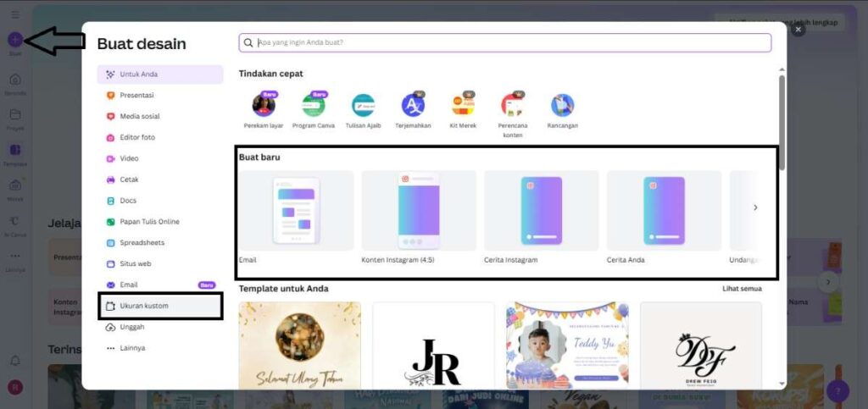This screenshot has height=409, width=868.
Task: Select Video category
Action: click(160, 158)
